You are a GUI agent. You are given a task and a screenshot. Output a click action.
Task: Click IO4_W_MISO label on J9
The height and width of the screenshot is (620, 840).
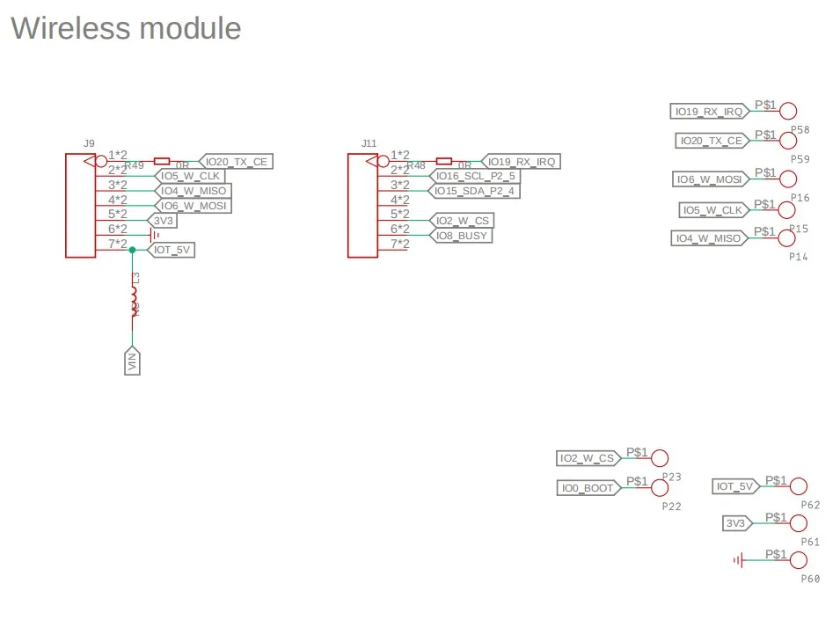(193, 191)
